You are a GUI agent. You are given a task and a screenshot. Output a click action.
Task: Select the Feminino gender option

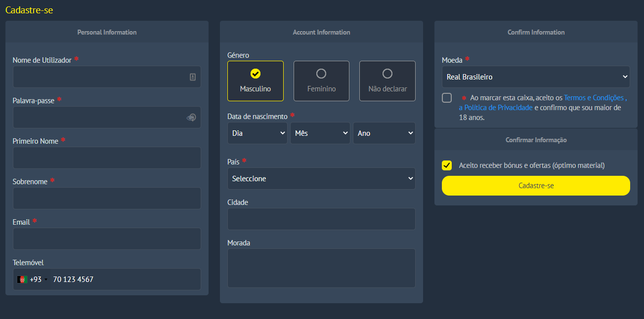pyautogui.click(x=321, y=81)
